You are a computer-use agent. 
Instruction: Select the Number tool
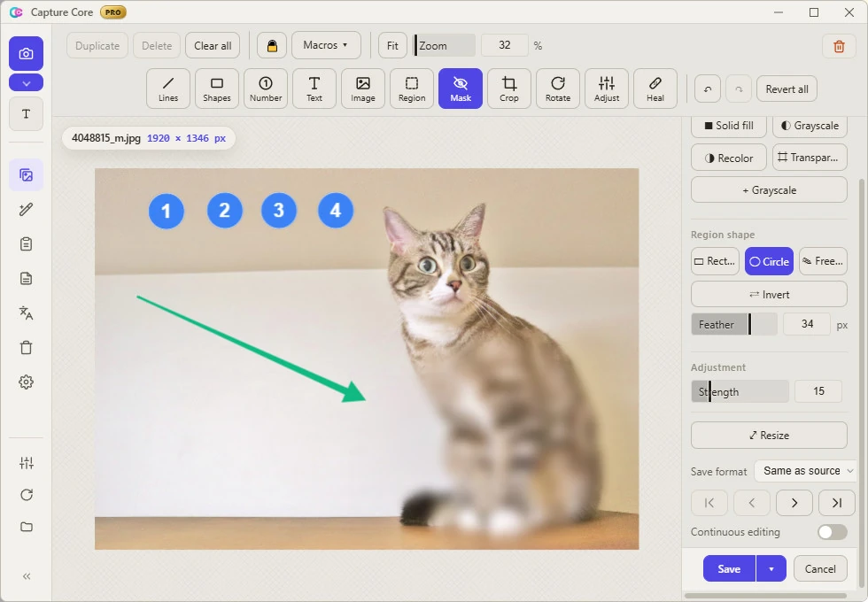click(x=266, y=89)
